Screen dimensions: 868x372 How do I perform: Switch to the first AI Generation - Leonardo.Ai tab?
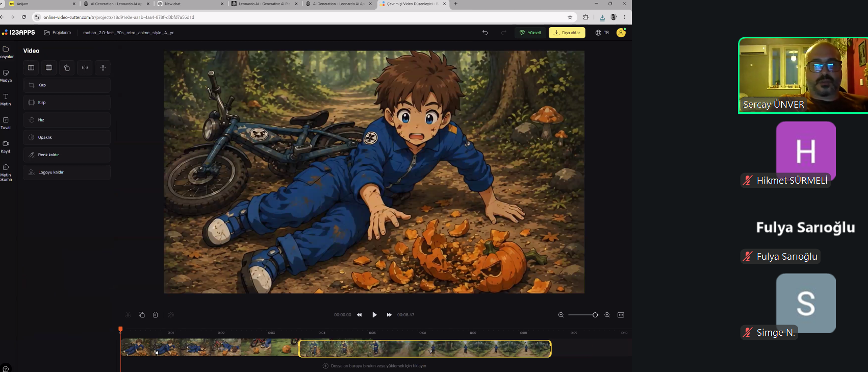[116, 4]
